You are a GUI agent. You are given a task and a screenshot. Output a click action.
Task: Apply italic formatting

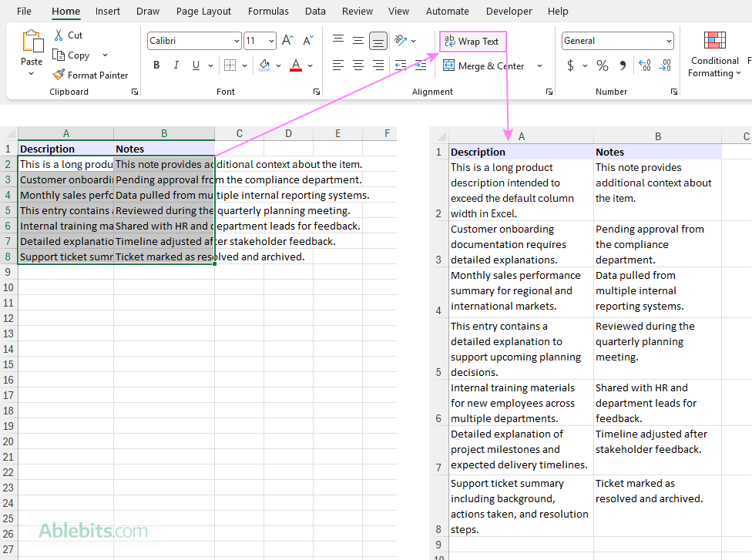[x=176, y=65]
